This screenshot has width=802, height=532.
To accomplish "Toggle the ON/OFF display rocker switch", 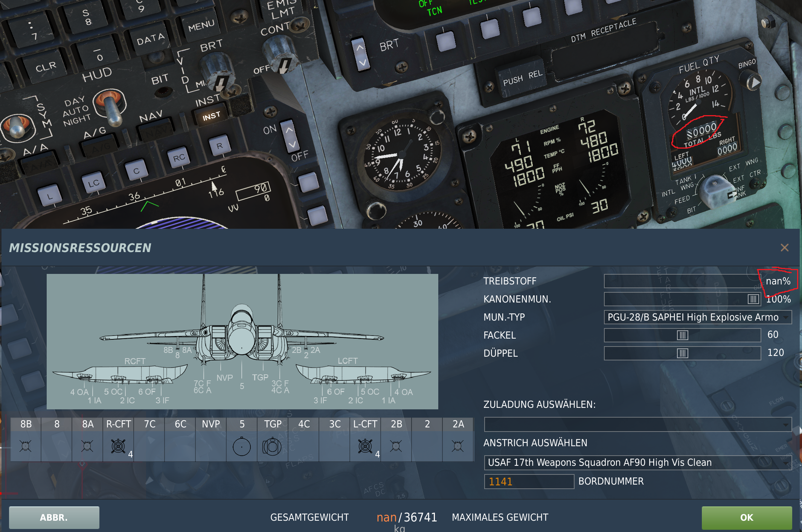I will click(290, 136).
